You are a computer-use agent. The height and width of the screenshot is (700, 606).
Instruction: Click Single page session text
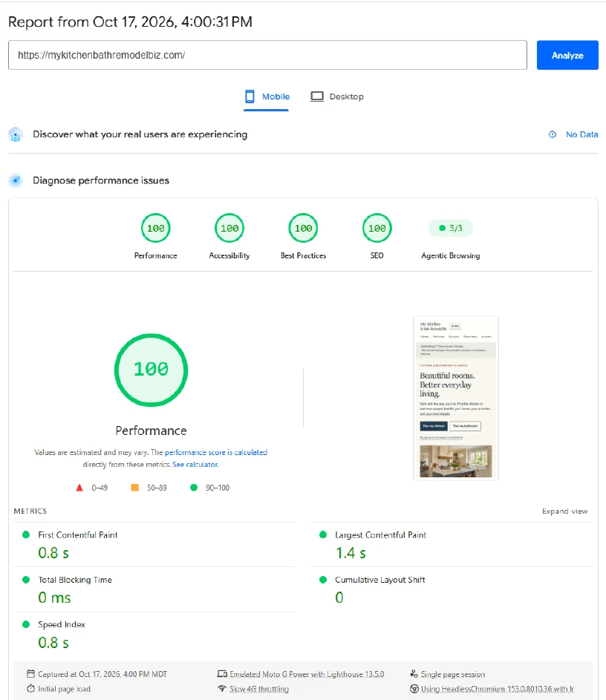click(x=453, y=674)
